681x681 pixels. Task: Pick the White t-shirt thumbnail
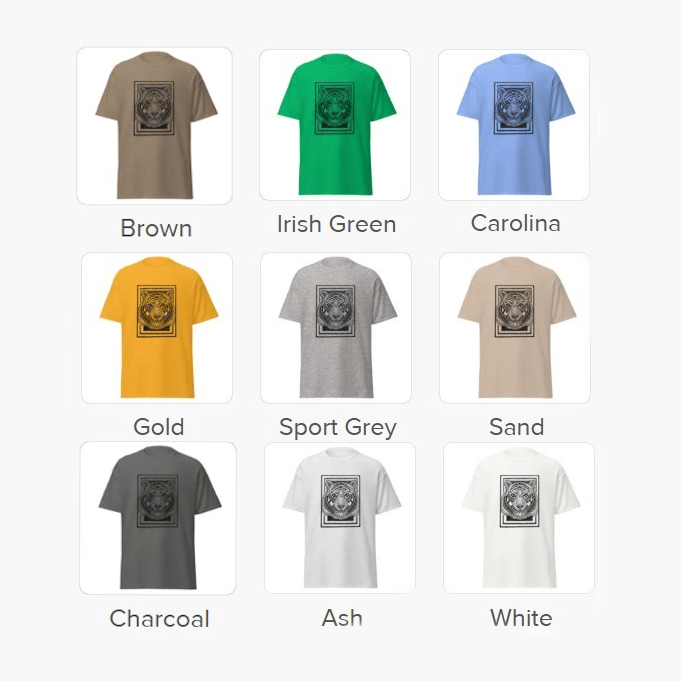(519, 518)
